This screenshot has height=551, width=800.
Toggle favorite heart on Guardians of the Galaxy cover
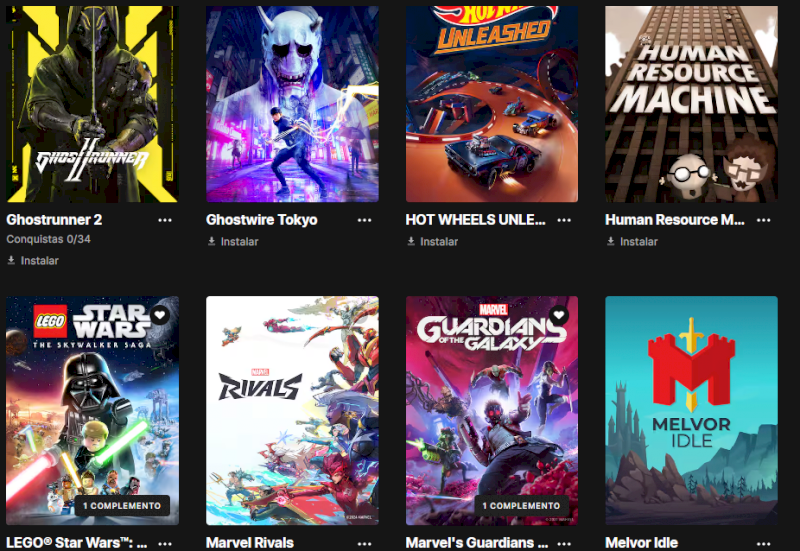(559, 315)
